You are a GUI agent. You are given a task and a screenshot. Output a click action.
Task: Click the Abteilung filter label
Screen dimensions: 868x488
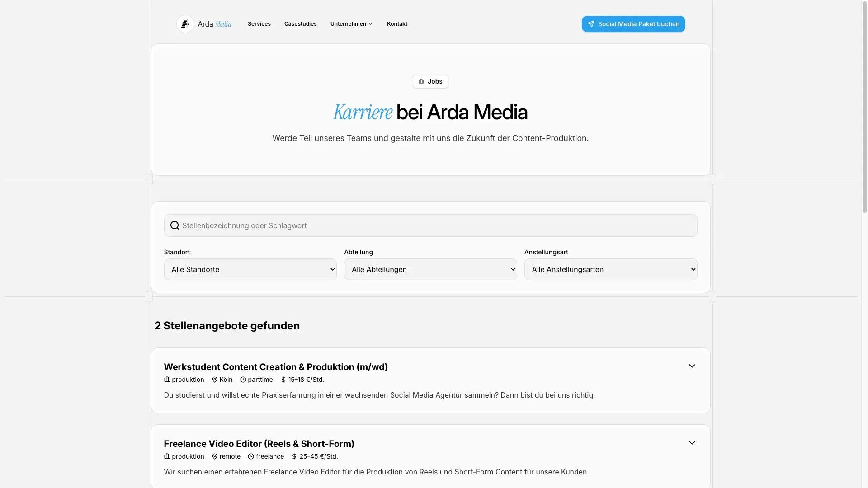click(x=359, y=252)
